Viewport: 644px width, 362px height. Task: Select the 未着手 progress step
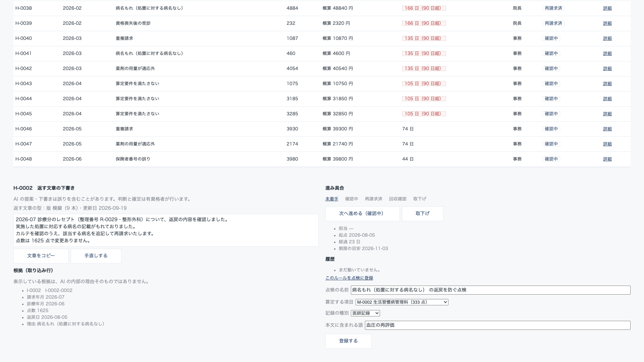click(332, 199)
